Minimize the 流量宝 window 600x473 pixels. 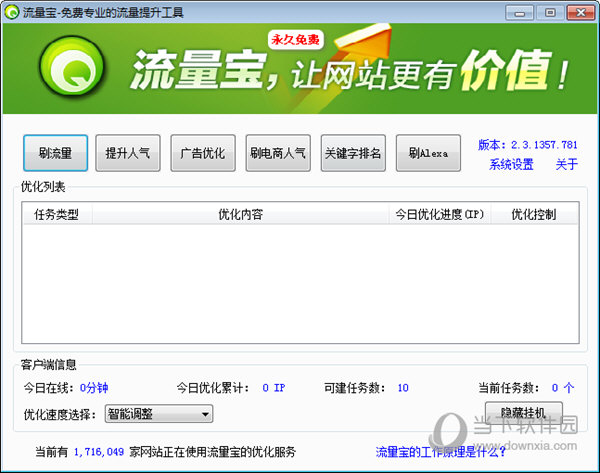pos(519,13)
